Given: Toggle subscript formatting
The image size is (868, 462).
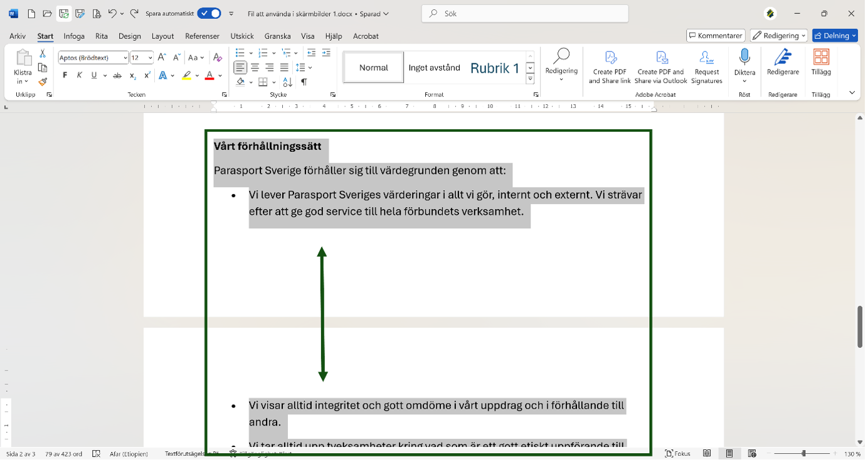Looking at the screenshot, I should pyautogui.click(x=132, y=75).
